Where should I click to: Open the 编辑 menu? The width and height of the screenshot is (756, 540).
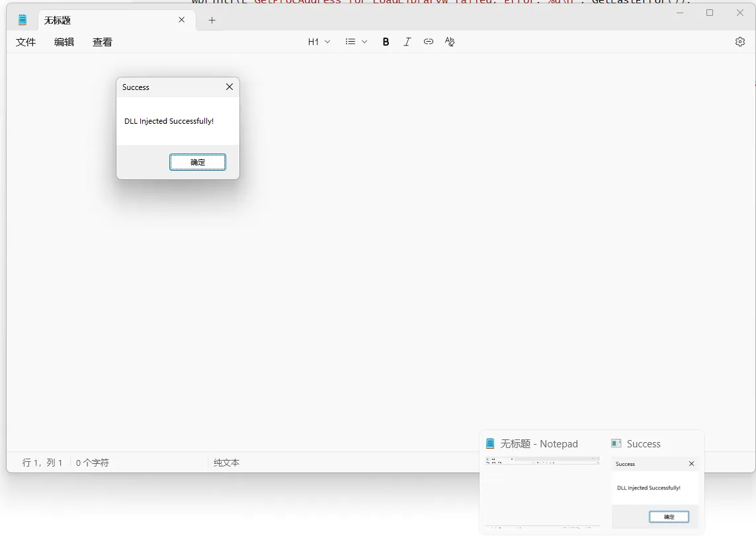click(64, 42)
